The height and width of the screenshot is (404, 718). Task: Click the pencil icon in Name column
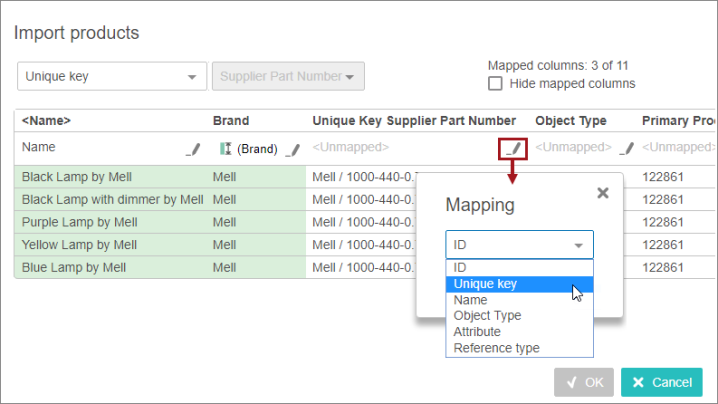point(193,149)
